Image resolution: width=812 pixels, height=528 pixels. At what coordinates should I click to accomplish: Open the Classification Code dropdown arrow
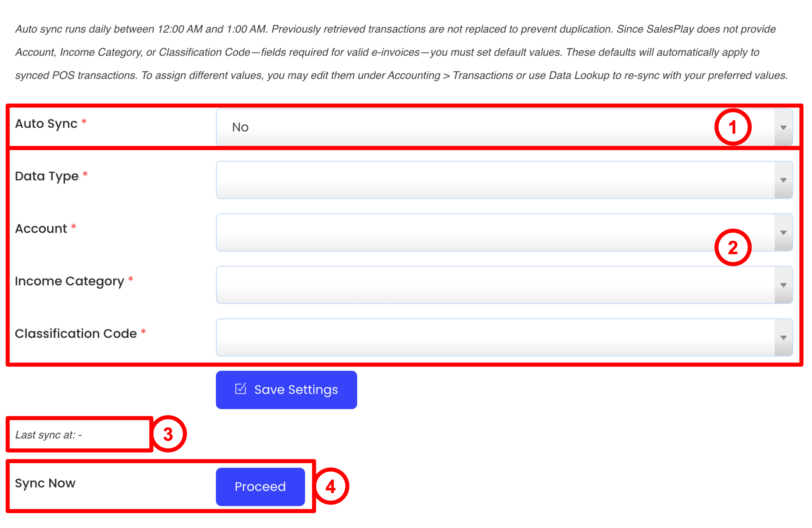click(783, 337)
